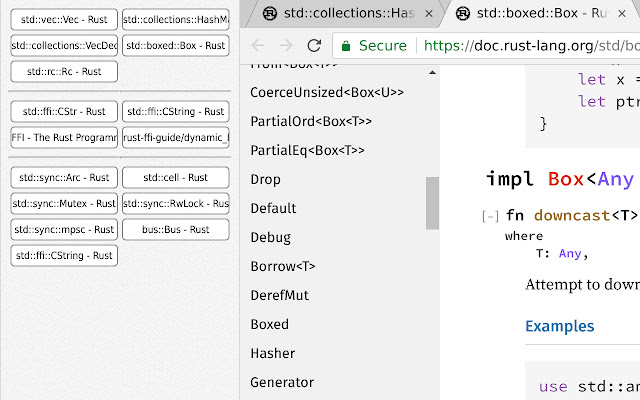Go forward with the browser forward arrow
This screenshot has width=640, height=400.
coord(286,45)
